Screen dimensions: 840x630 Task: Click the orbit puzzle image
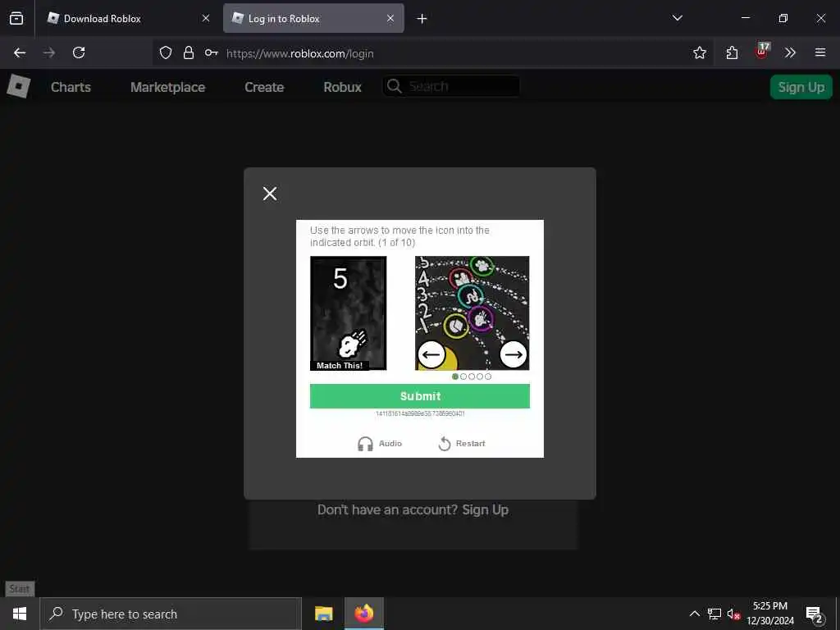click(472, 313)
